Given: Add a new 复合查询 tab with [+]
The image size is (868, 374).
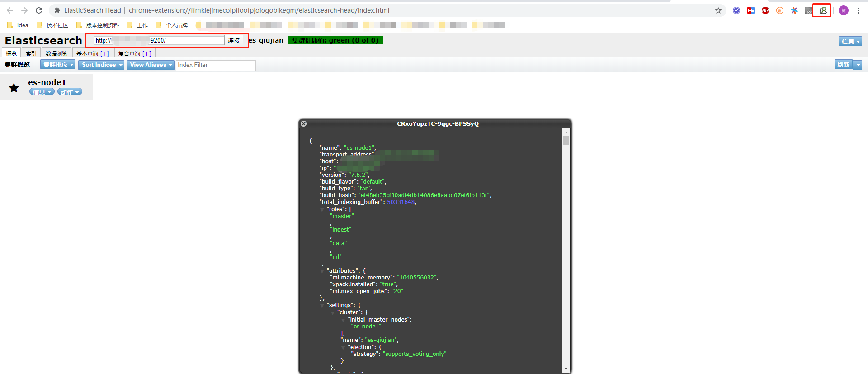Looking at the screenshot, I should tap(147, 53).
